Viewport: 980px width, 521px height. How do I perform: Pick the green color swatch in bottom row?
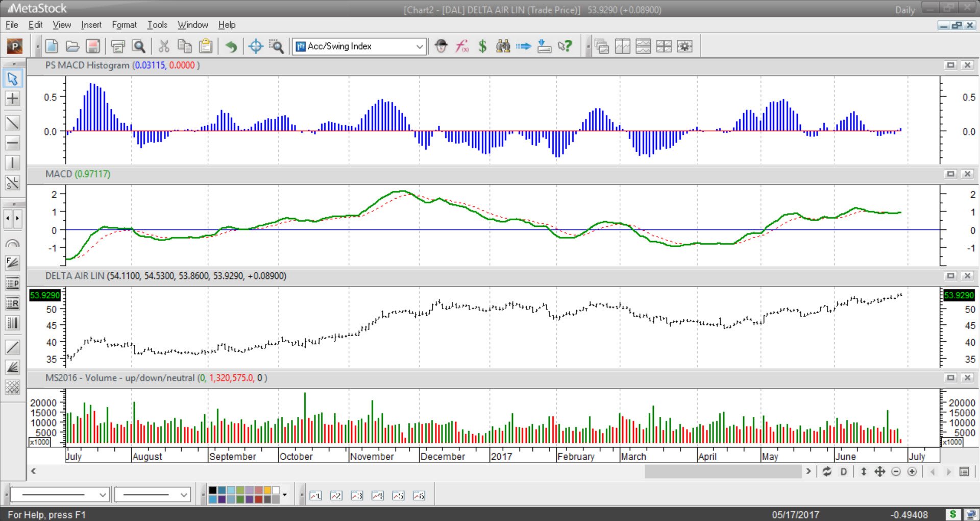click(240, 499)
